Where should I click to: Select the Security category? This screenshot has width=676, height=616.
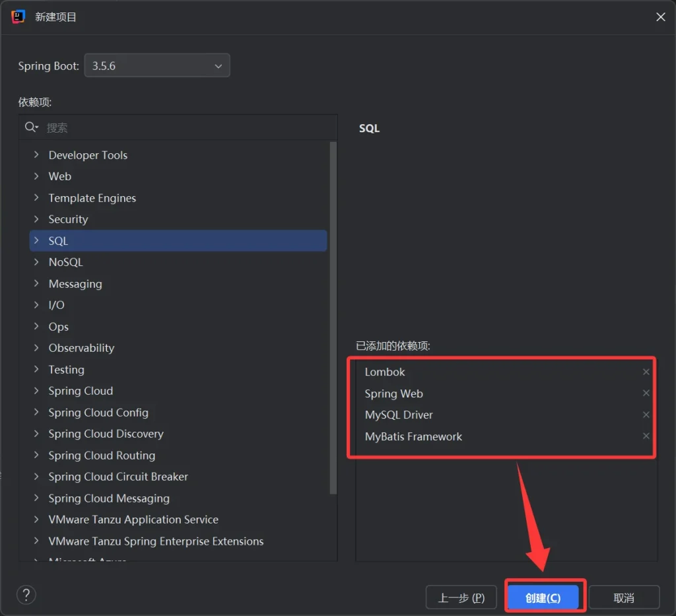point(68,219)
